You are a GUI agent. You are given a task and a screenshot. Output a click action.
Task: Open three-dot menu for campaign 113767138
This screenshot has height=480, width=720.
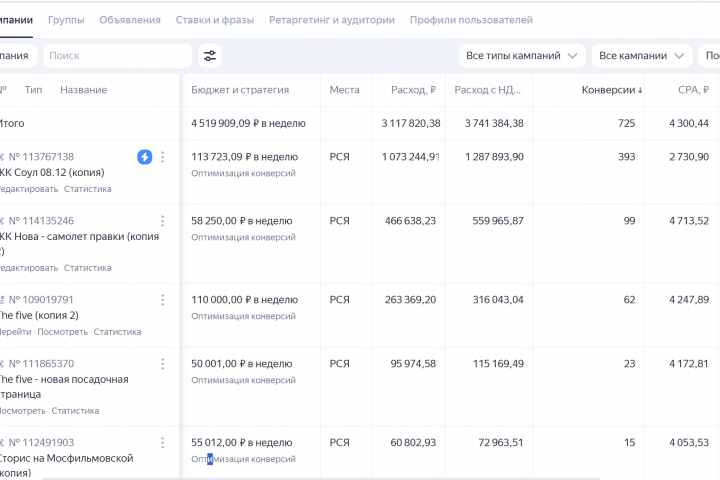[163, 157]
